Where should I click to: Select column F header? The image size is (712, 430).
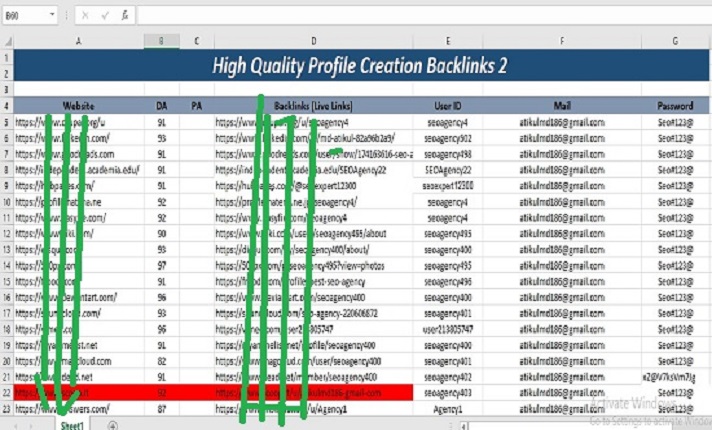coord(561,40)
